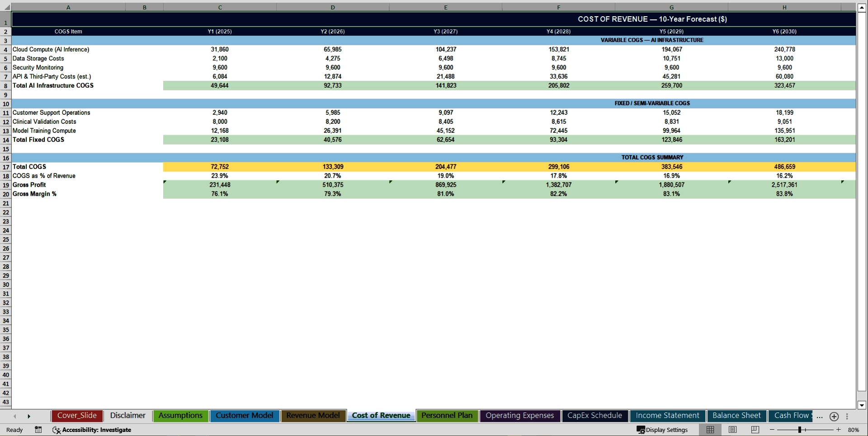The image size is (868, 436).
Task: Select the Balance Sheet tab
Action: point(736,416)
